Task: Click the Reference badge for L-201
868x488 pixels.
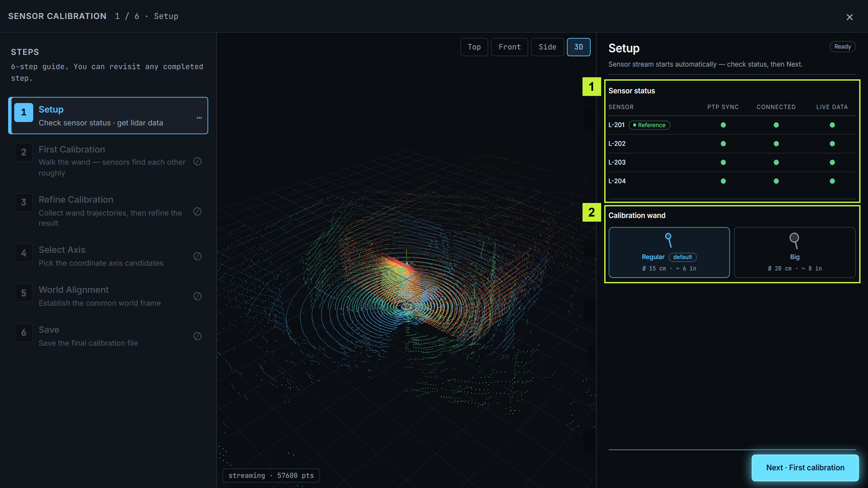Action: click(649, 125)
